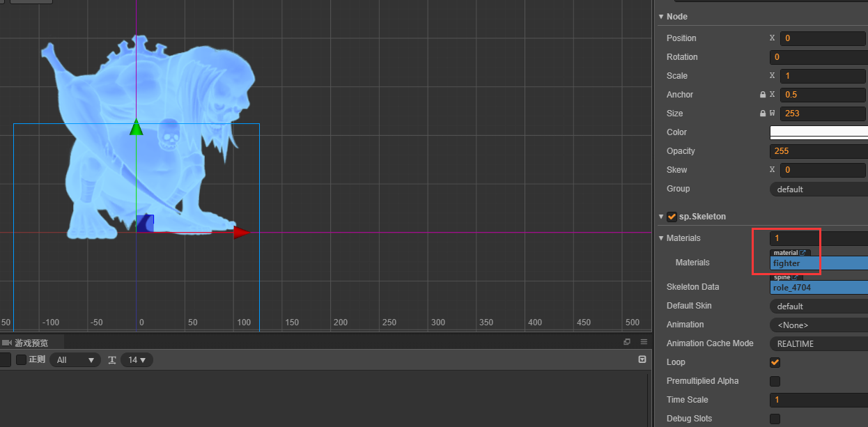This screenshot has height=427, width=868.
Task: Click the white Color swatch
Action: pyautogui.click(x=819, y=132)
